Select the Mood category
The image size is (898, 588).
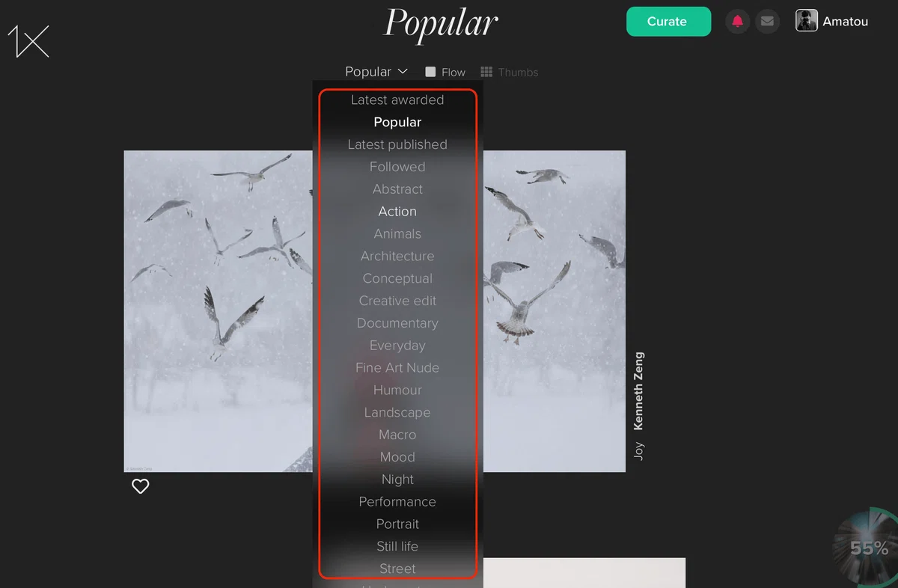click(397, 457)
